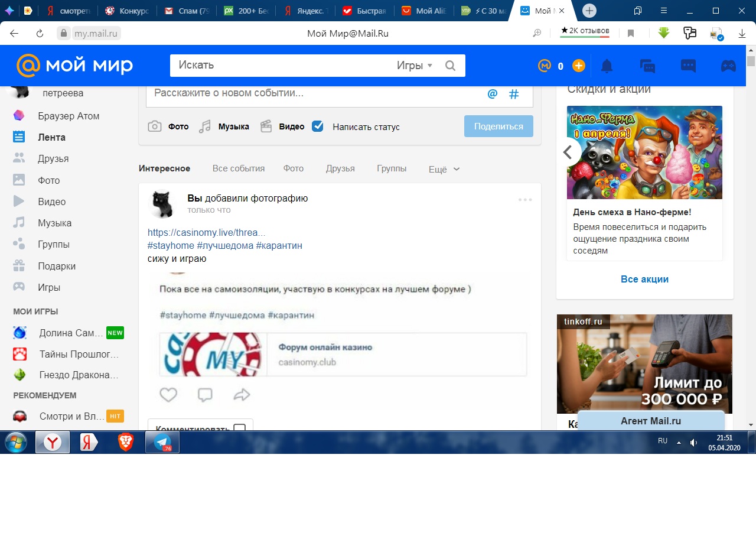This screenshot has width=756, height=539.
Task: Click the Мой Мир logo
Action: pyautogui.click(x=74, y=66)
